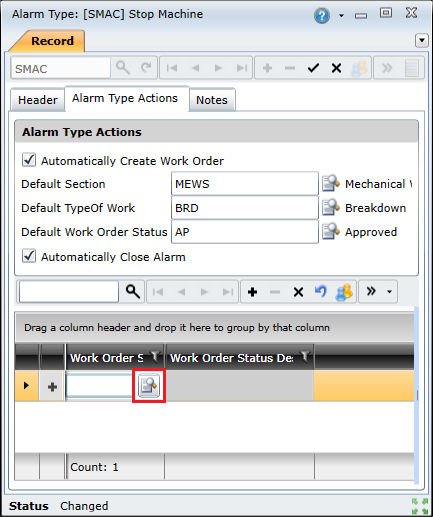Open Default TypeOf Work lookup icon
This screenshot has height=517, width=433.
pos(331,207)
